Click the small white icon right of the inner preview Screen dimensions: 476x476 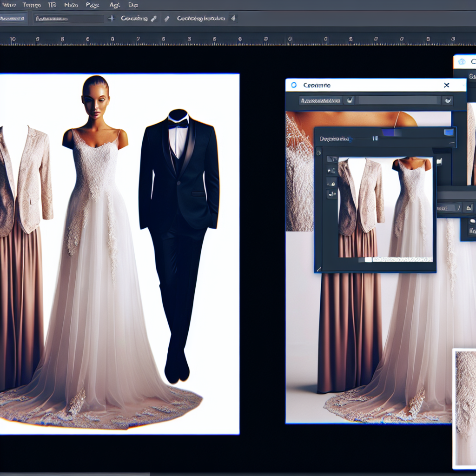[439, 162]
